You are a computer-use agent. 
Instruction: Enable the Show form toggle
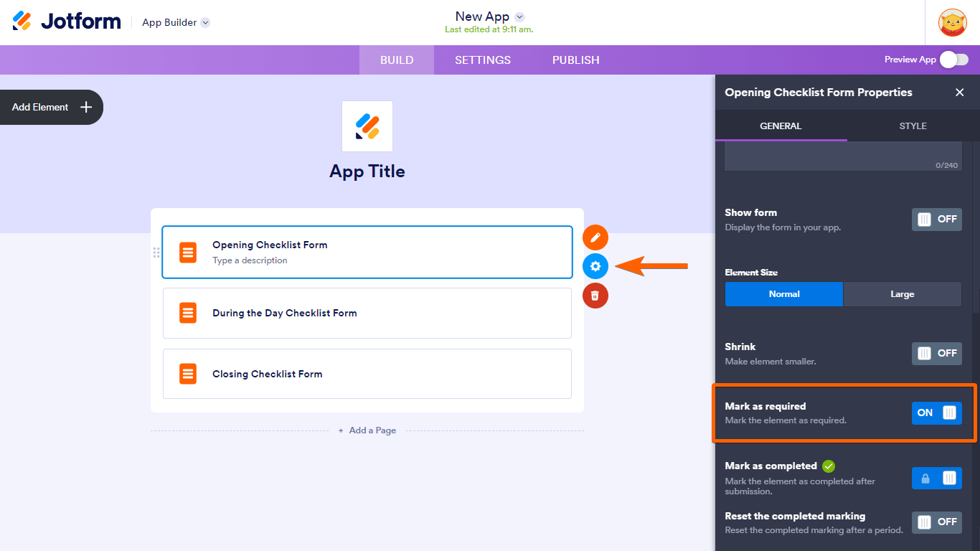click(936, 220)
